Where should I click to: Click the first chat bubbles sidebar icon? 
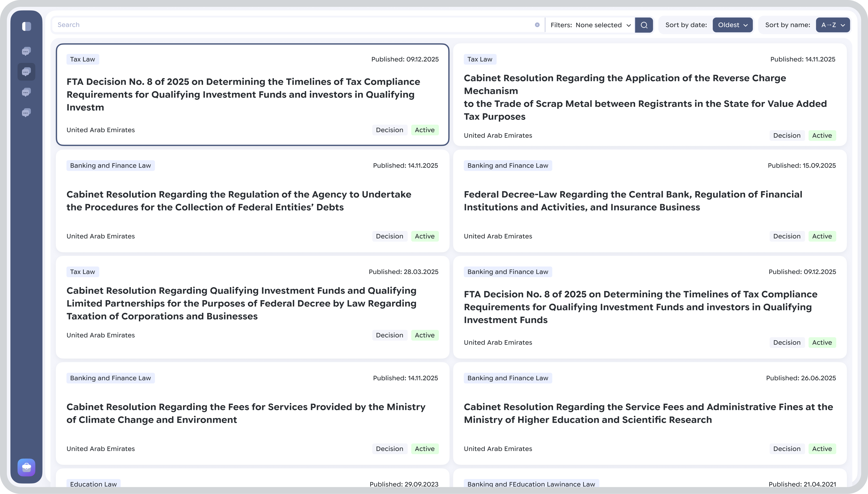pyautogui.click(x=27, y=51)
